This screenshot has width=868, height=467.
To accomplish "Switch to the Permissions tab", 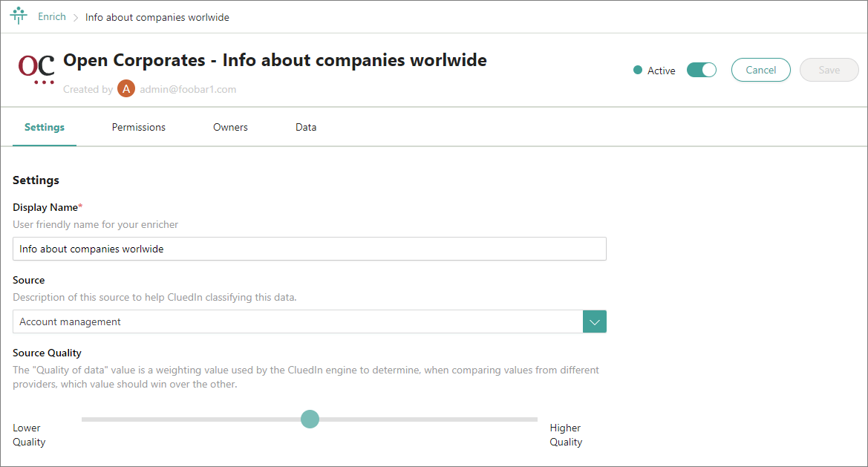I will pyautogui.click(x=138, y=127).
